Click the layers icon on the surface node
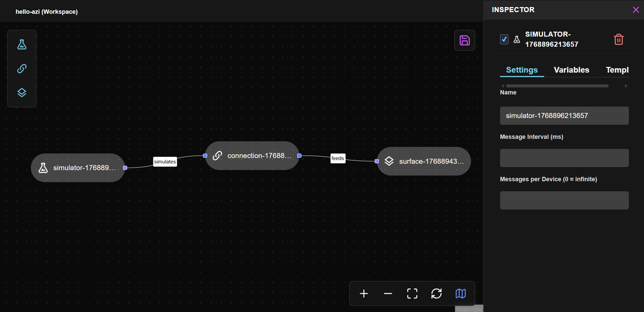Screen dimensions: 644x312 [389, 161]
